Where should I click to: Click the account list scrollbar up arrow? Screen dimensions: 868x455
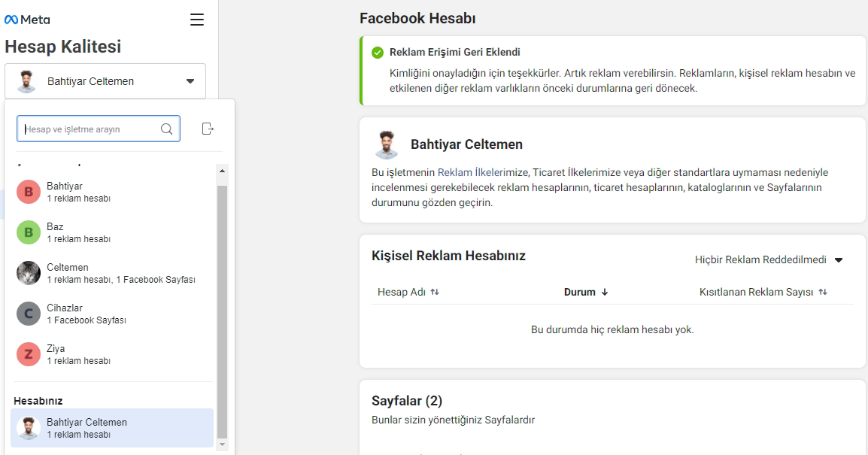click(x=222, y=171)
